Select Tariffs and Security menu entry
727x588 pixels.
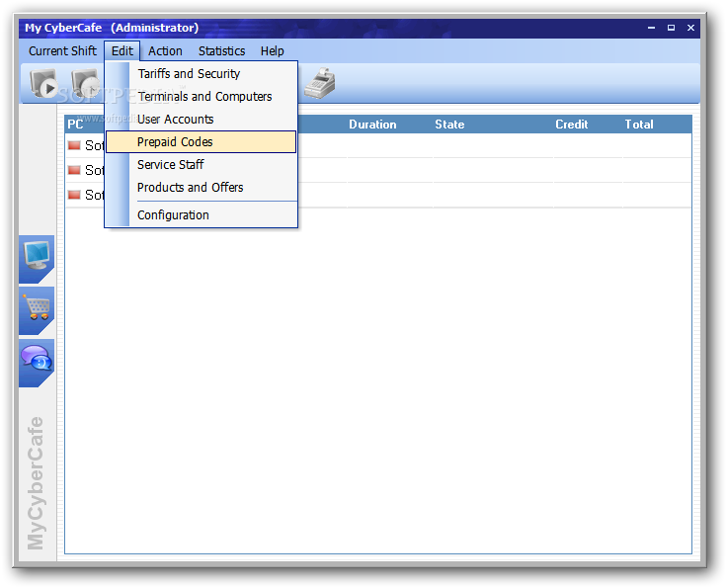coord(202,74)
